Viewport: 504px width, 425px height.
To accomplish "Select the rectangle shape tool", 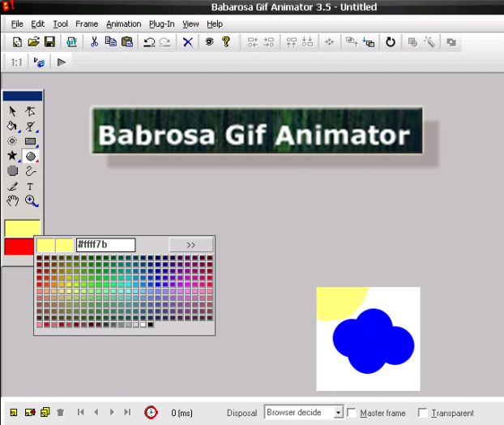I will tap(31, 142).
